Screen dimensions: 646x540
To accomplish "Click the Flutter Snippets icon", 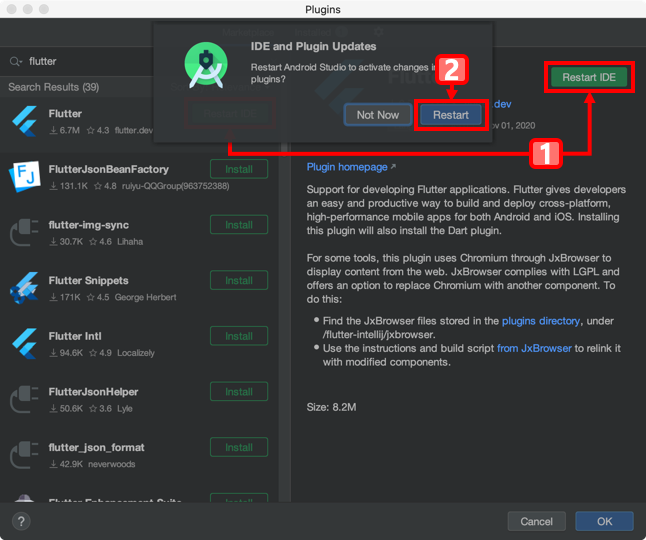I will coord(24,288).
